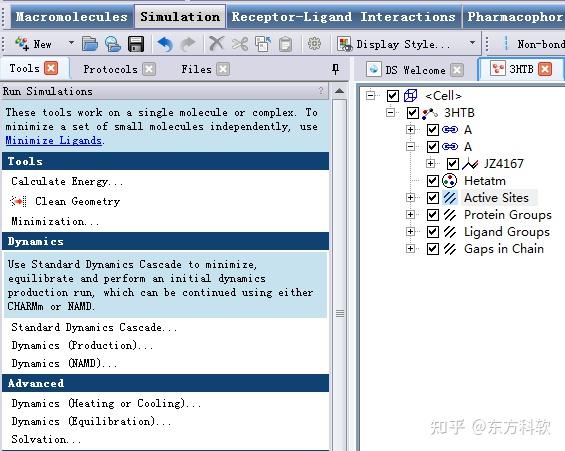Select the 3HTB document tab

coord(521,69)
